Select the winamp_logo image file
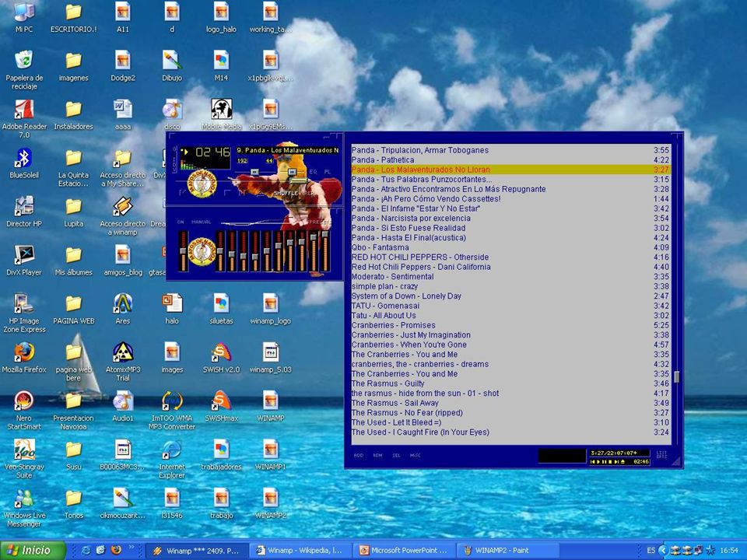The image size is (747, 560). 270,308
